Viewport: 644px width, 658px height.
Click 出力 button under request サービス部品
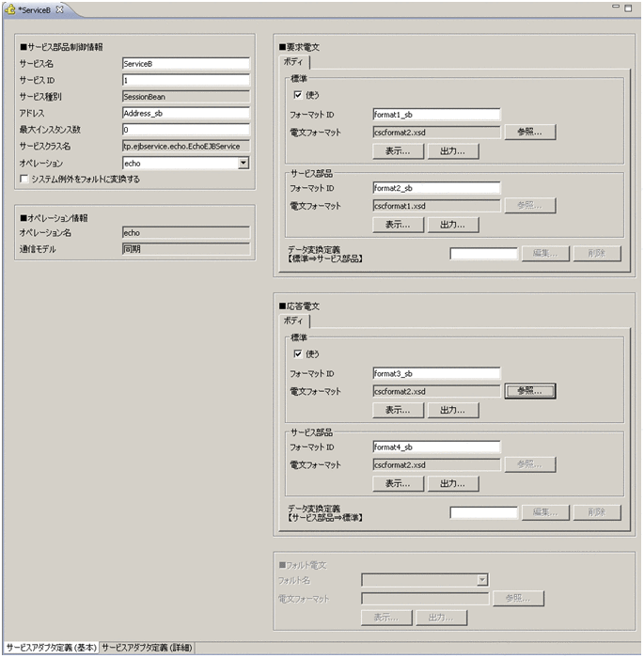(453, 225)
